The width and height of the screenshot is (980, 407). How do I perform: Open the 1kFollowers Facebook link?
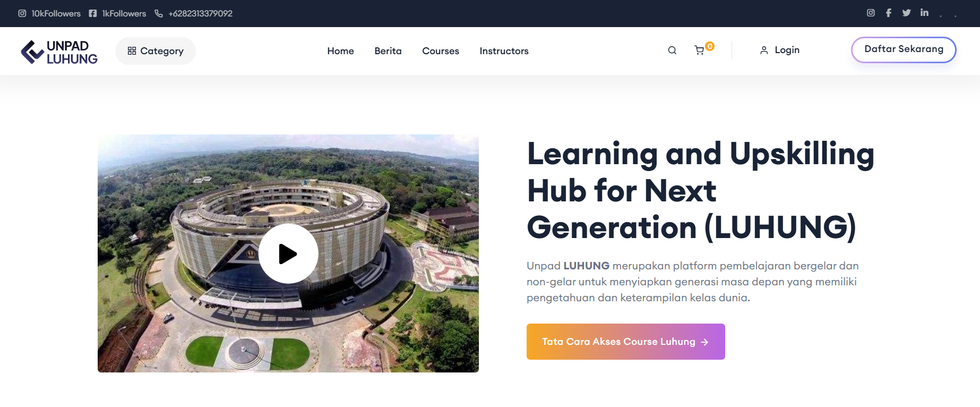click(x=117, y=13)
